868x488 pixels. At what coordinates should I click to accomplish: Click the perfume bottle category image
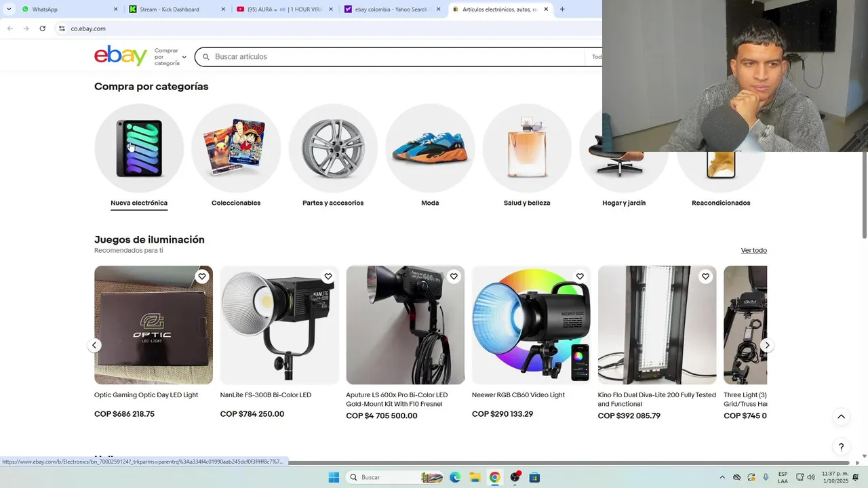tap(527, 148)
